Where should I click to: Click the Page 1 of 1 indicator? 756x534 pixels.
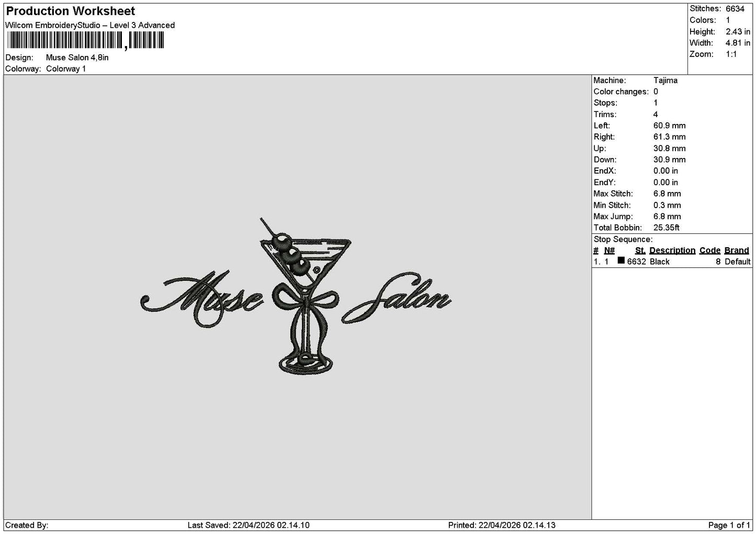point(729,525)
